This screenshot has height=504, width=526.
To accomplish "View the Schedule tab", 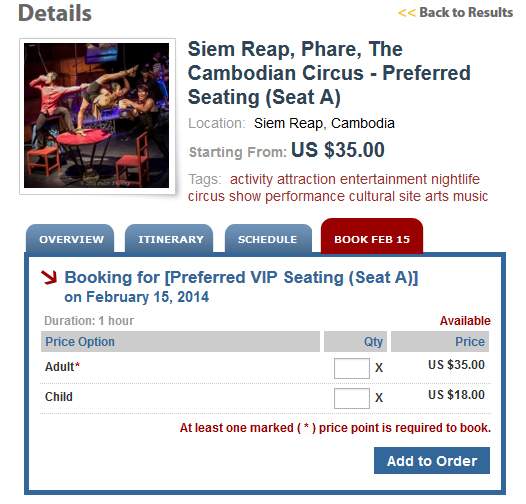I will pyautogui.click(x=268, y=239).
